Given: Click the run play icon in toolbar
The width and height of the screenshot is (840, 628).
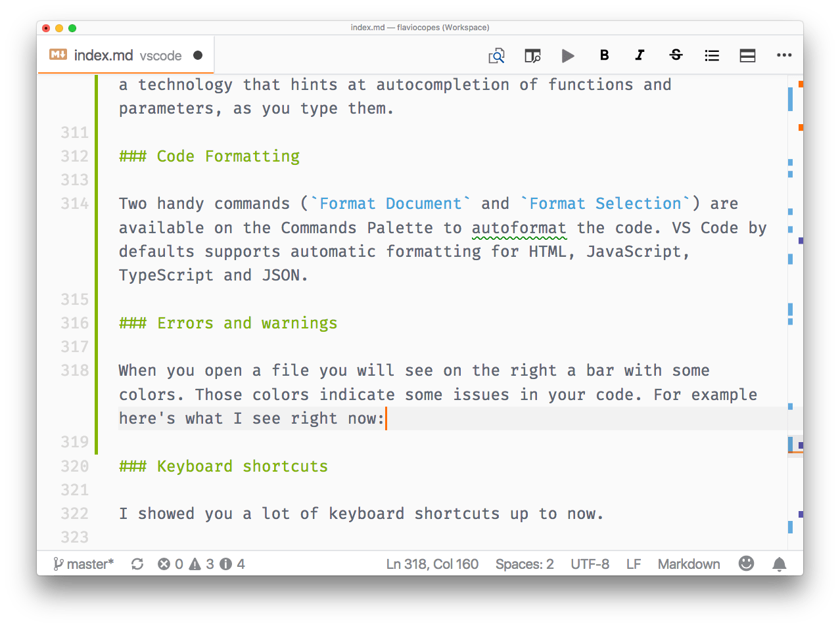Looking at the screenshot, I should point(568,56).
